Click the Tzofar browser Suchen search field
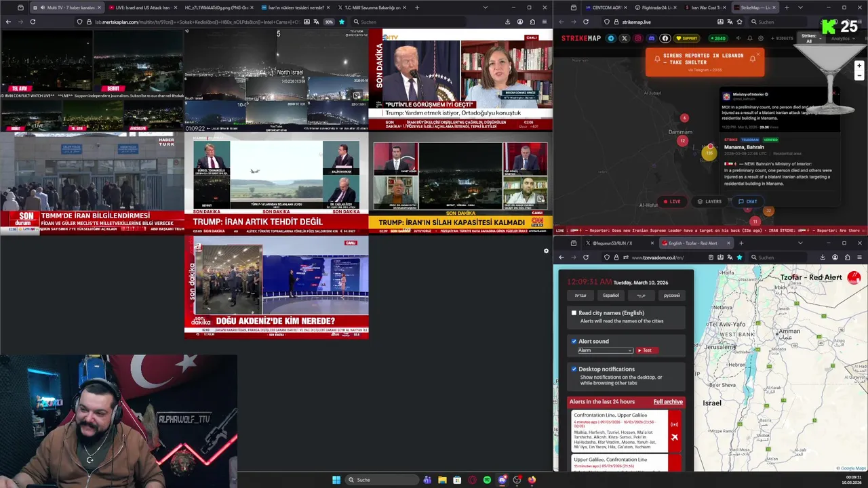Image resolution: width=868 pixels, height=488 pixels. pyautogui.click(x=780, y=258)
